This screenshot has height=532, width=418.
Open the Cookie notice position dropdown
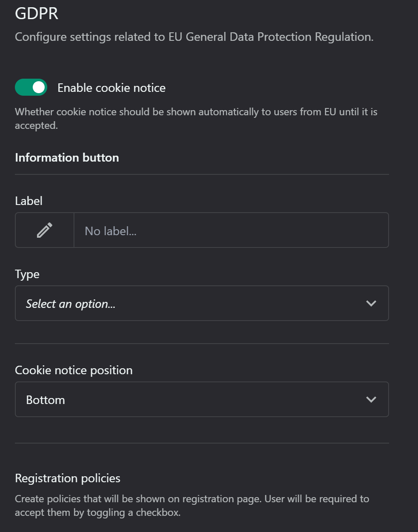(202, 399)
